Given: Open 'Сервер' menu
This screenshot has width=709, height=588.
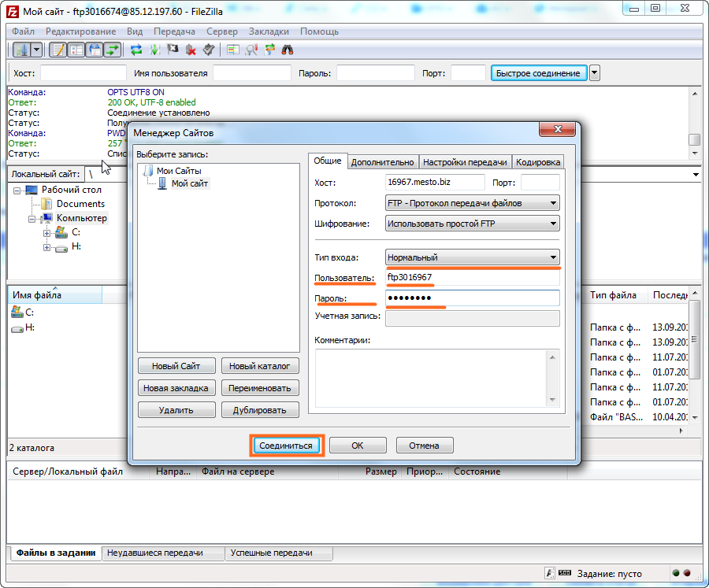Looking at the screenshot, I should click(221, 31).
